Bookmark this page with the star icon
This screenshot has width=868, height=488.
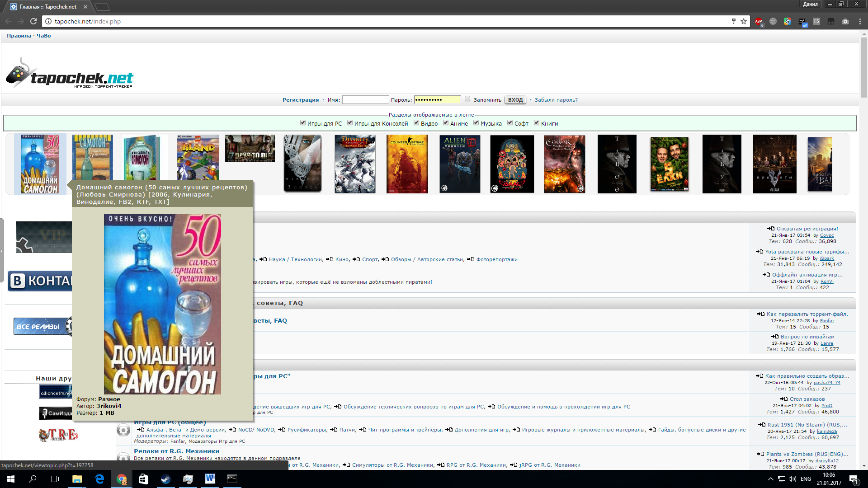(x=744, y=21)
